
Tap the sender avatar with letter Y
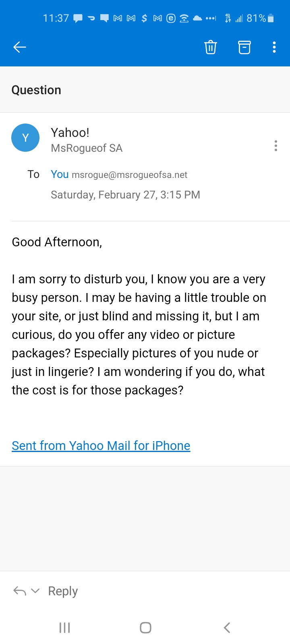[x=25, y=138]
